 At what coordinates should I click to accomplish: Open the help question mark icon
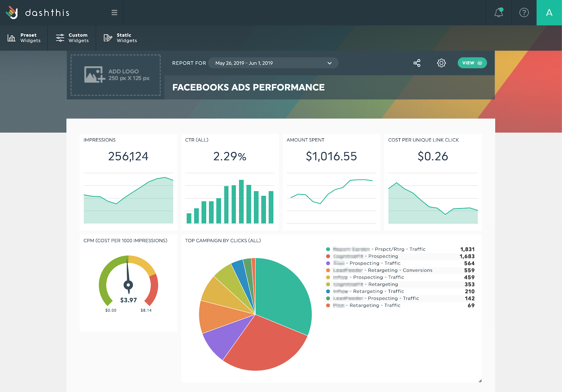524,13
